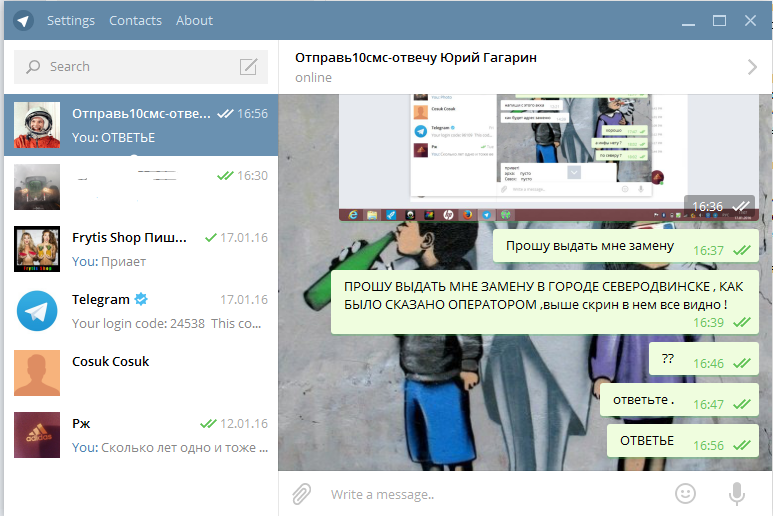The height and width of the screenshot is (516, 773).
Task: Click the read checkmarks on selected chat
Action: [225, 113]
